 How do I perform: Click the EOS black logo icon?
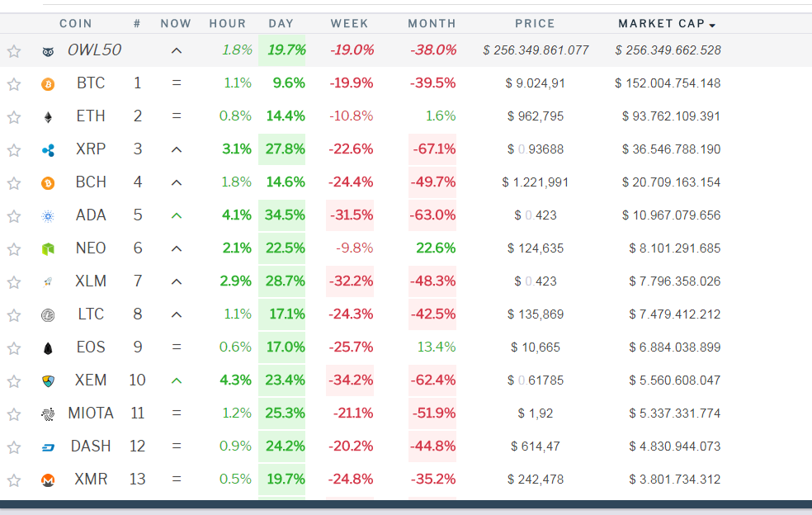tap(48, 348)
